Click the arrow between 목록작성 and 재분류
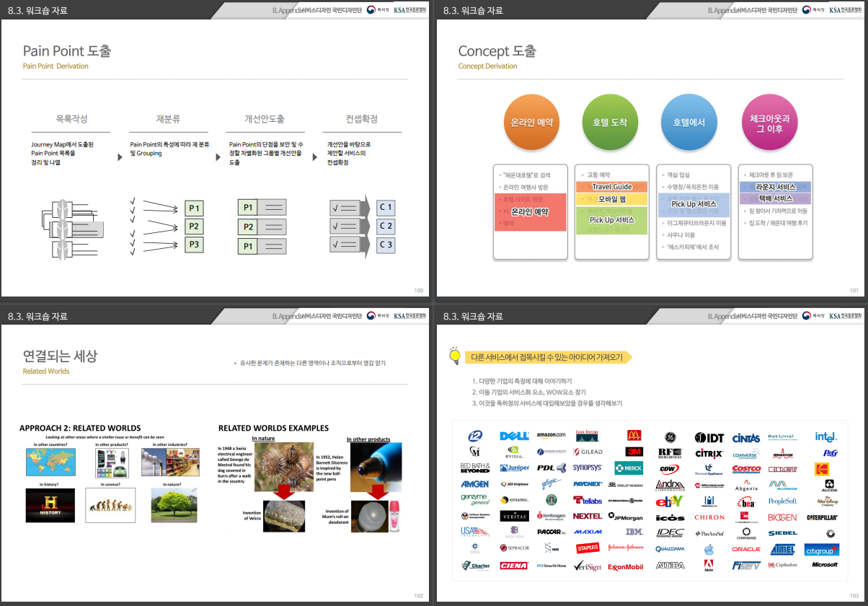This screenshot has width=868, height=606. [x=120, y=157]
